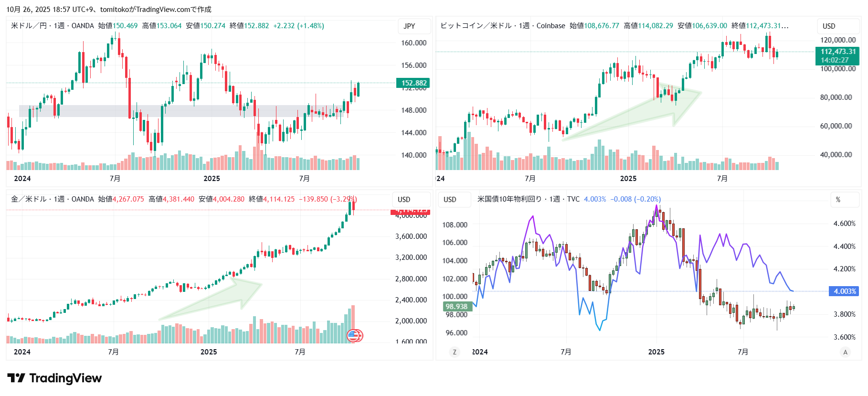Open the left USD scale selector on bond chart
The image size is (868, 396).
pyautogui.click(x=450, y=200)
